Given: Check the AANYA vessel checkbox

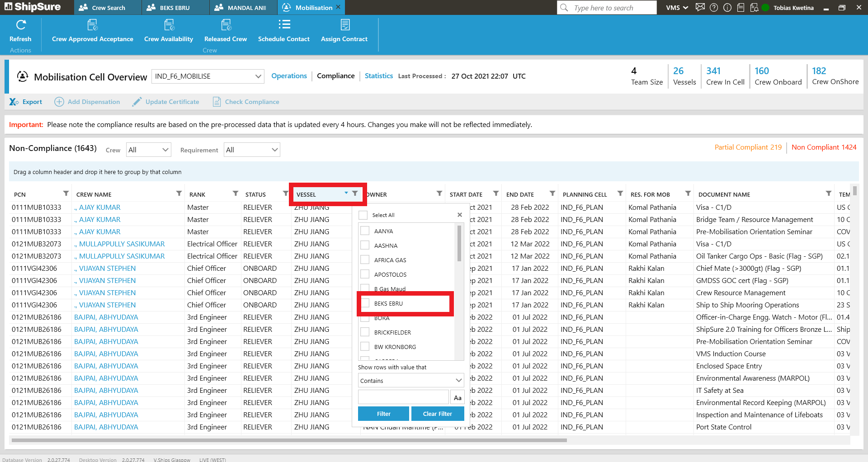Looking at the screenshot, I should (x=365, y=231).
